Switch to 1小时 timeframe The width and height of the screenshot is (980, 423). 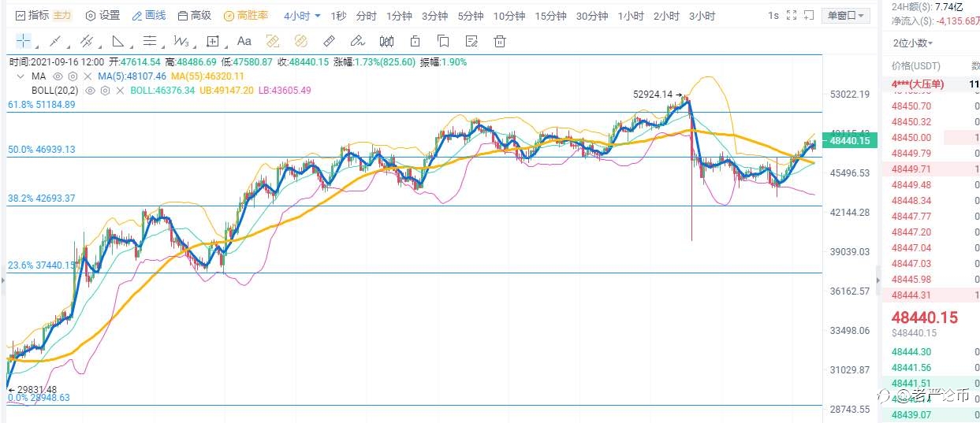pos(631,16)
